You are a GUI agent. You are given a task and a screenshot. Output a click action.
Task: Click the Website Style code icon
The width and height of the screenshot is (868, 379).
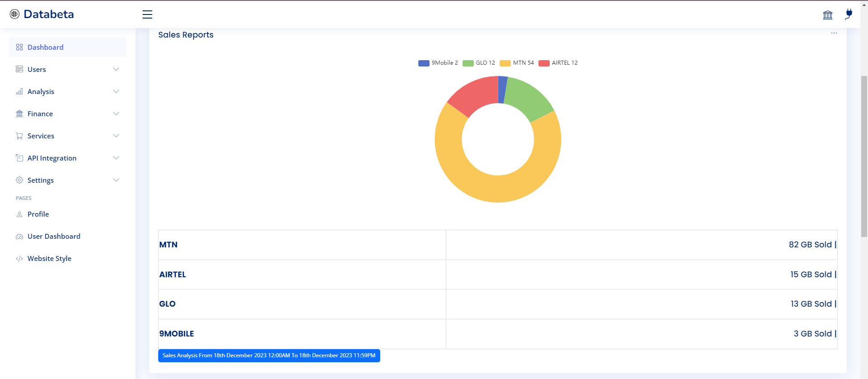click(19, 259)
